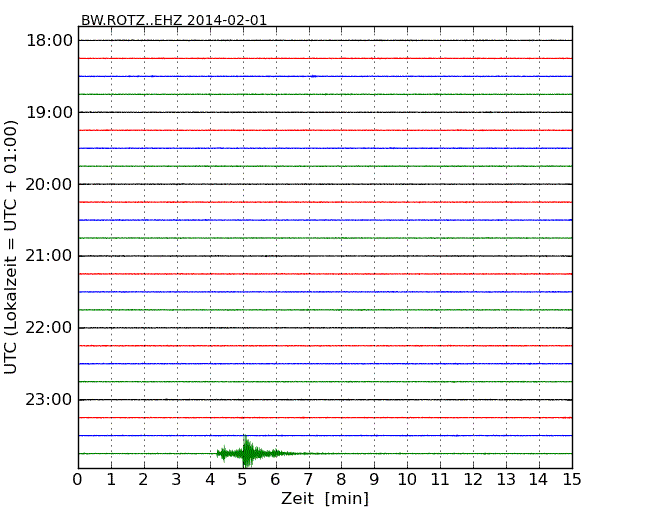Click the UTC Lokalzeit y-axis label
The height and width of the screenshot is (520, 650).
tap(10, 247)
